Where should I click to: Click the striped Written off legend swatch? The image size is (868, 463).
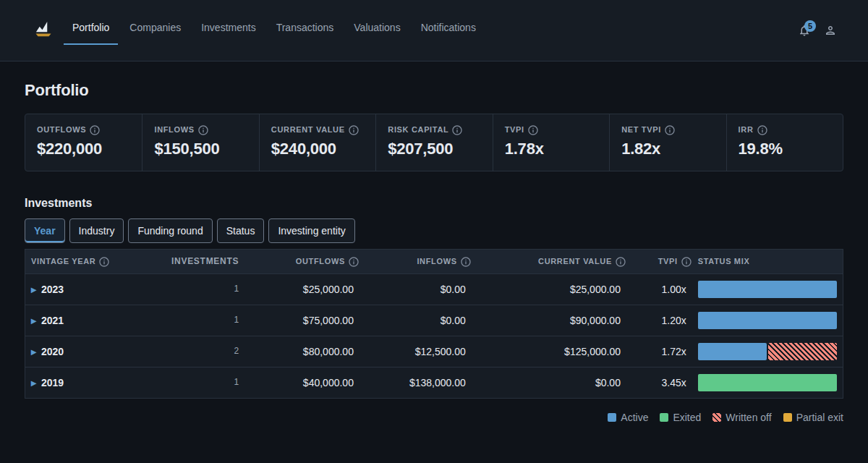tap(717, 417)
